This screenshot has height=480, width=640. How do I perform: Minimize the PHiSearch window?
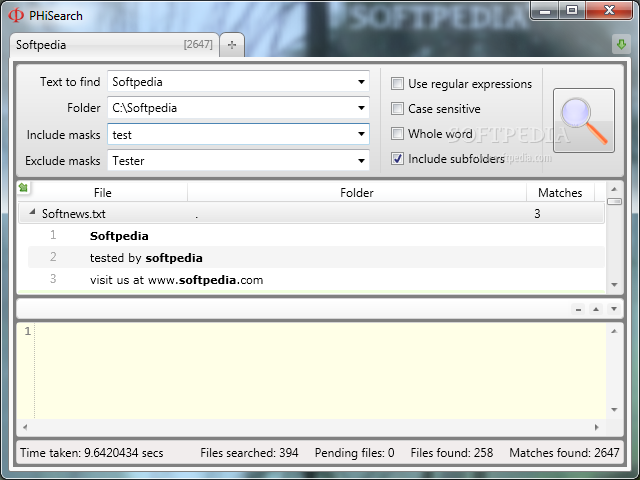(x=545, y=10)
